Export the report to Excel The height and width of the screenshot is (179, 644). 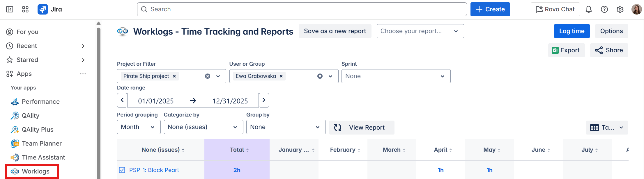pyautogui.click(x=567, y=50)
